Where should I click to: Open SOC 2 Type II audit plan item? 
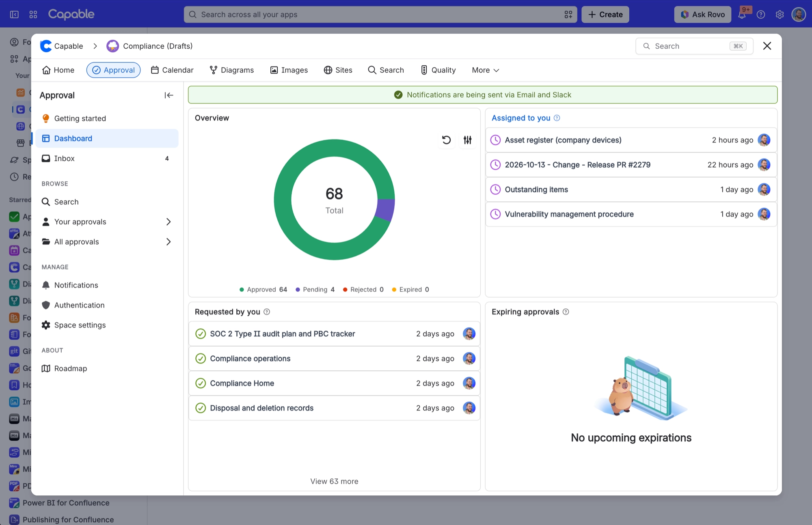click(x=334, y=334)
